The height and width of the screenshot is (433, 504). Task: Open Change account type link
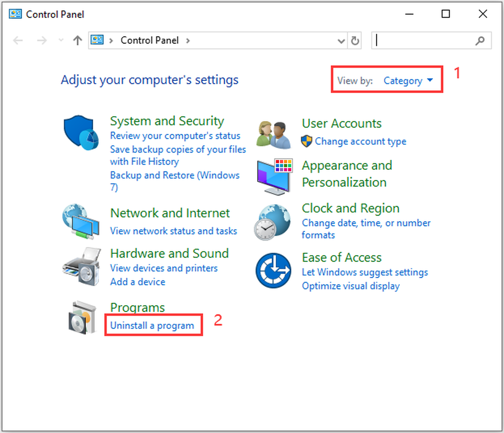pos(360,141)
